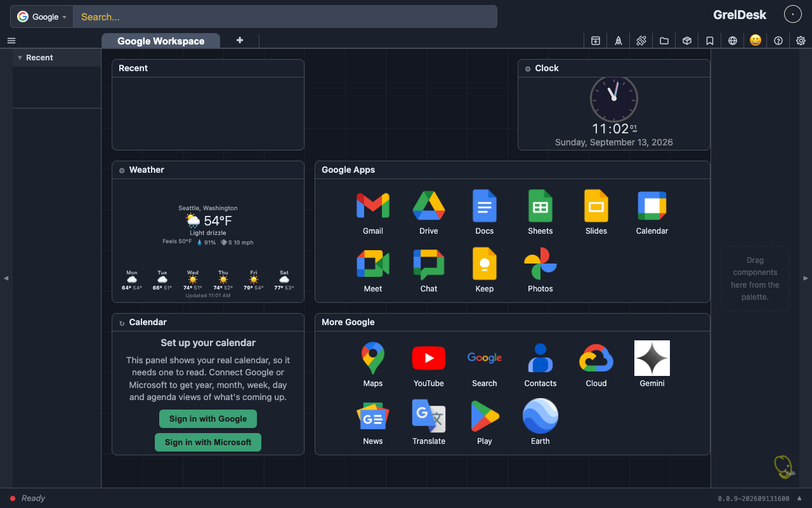
Task: Open Google Search shortcut
Action: pos(485,365)
